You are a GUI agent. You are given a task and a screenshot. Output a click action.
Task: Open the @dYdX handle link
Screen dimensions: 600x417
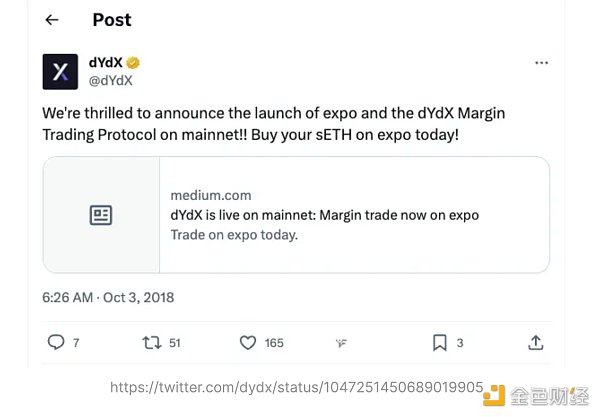coord(110,80)
